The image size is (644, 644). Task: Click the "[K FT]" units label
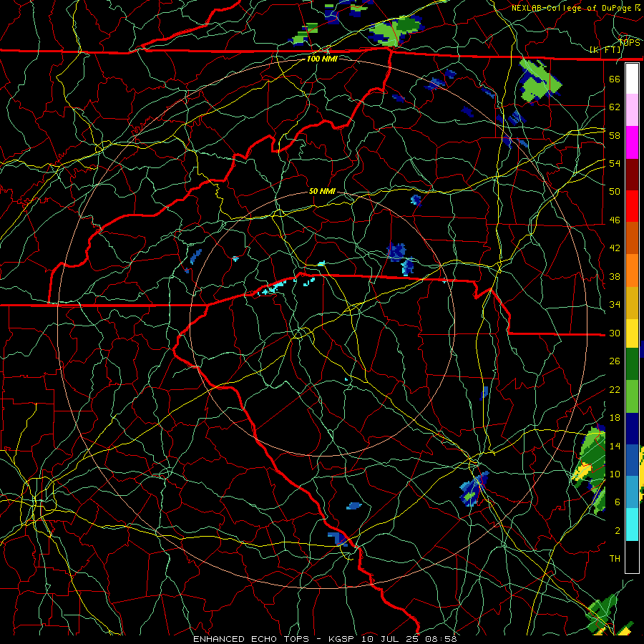pos(605,50)
